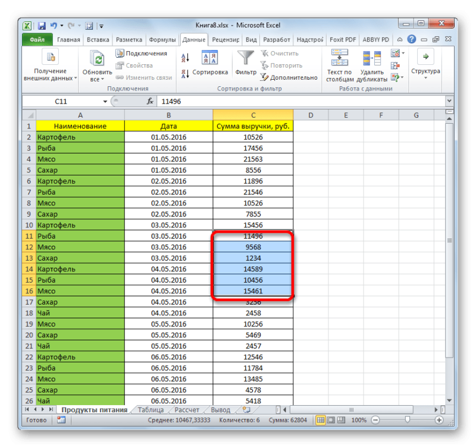Viewport: 476px width, 448px height.
Task: Switch to sheet Вывод
Action: [x=220, y=410]
